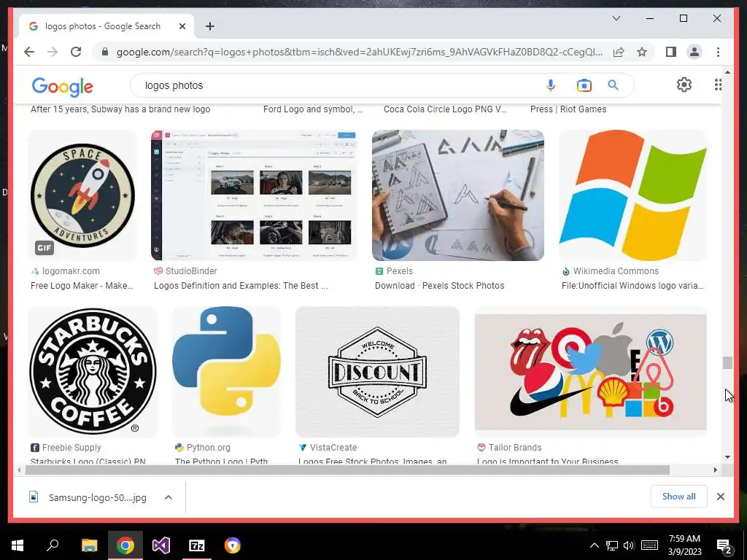Visit the Pexels source link
The image size is (747, 560).
pos(394,271)
